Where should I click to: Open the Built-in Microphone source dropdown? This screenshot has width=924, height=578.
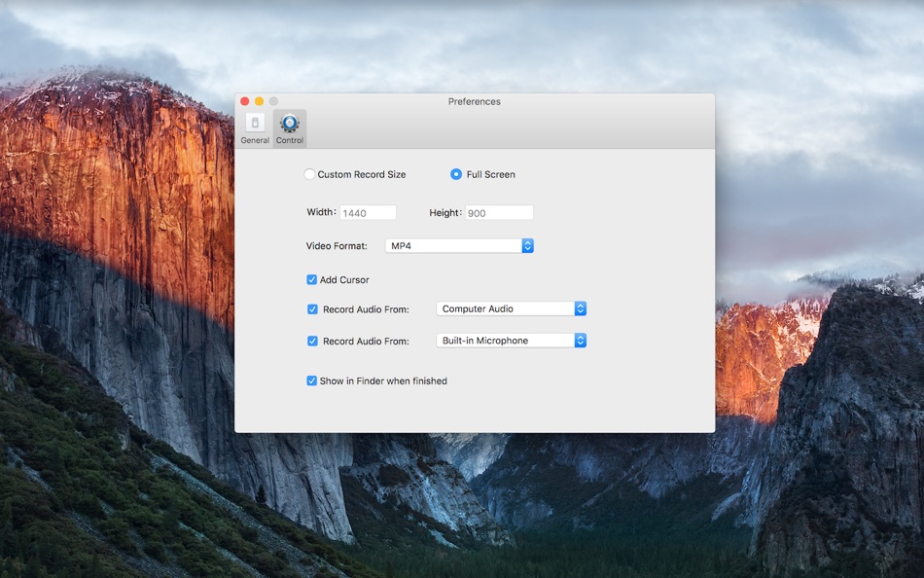point(511,341)
